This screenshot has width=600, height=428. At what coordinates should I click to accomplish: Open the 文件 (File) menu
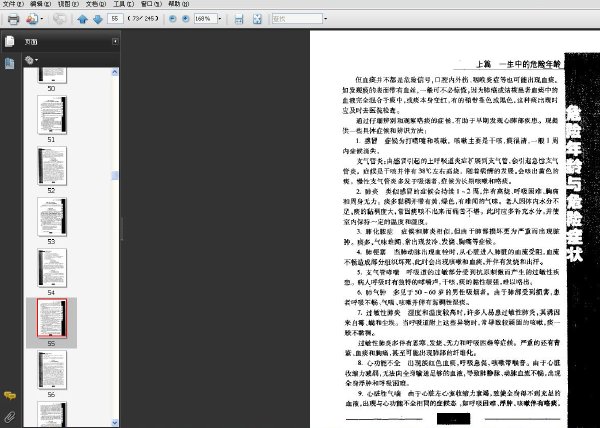[x=13, y=4]
